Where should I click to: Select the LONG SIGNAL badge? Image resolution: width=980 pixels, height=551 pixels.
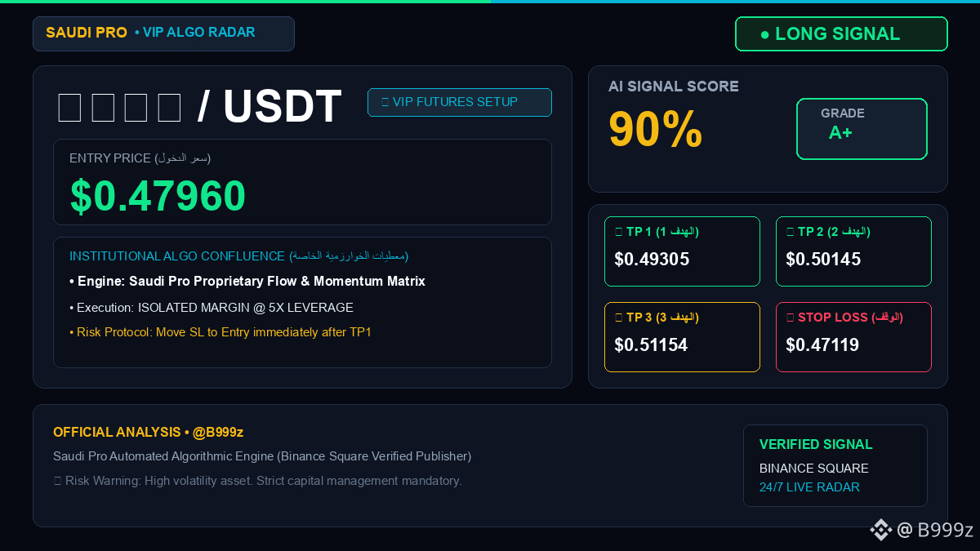point(841,34)
